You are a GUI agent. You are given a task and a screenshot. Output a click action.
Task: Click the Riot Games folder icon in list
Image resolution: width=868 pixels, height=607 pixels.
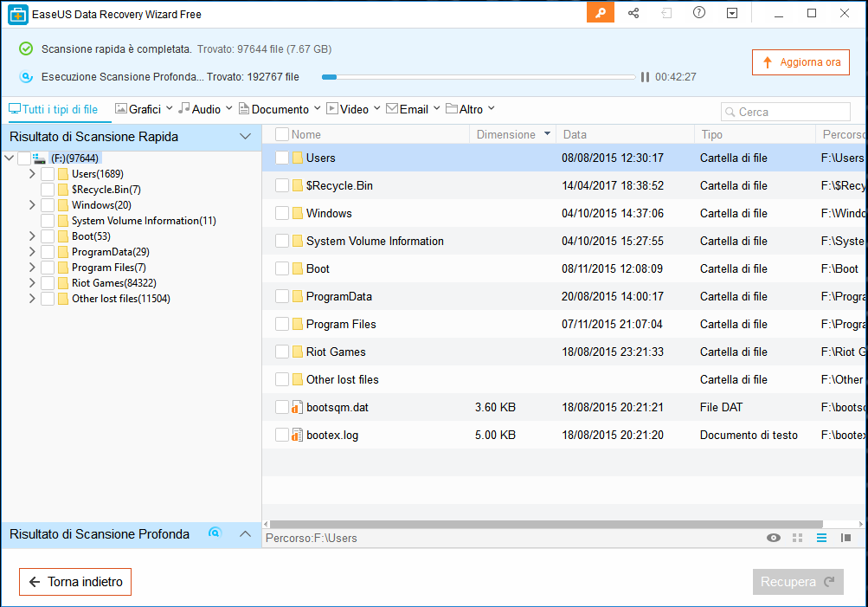[x=298, y=352]
